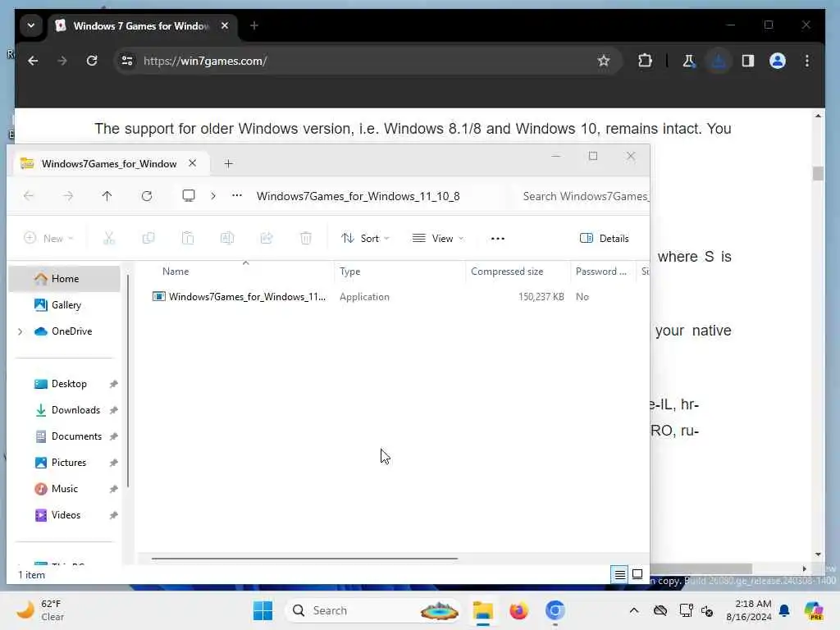The height and width of the screenshot is (630, 840).
Task: Open Music quick access folder
Action: coord(64,489)
